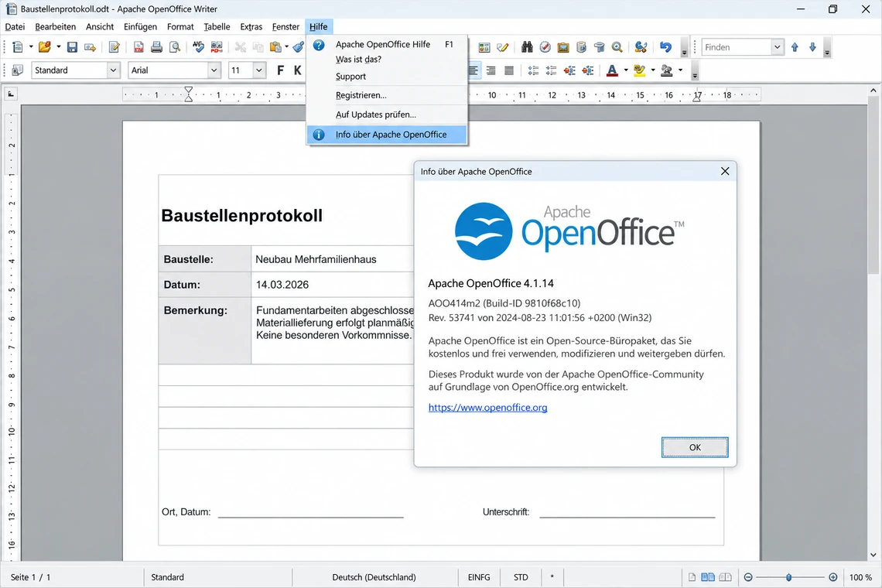Click the Paste clipboard icon
The height and width of the screenshot is (588, 882).
pos(275,47)
